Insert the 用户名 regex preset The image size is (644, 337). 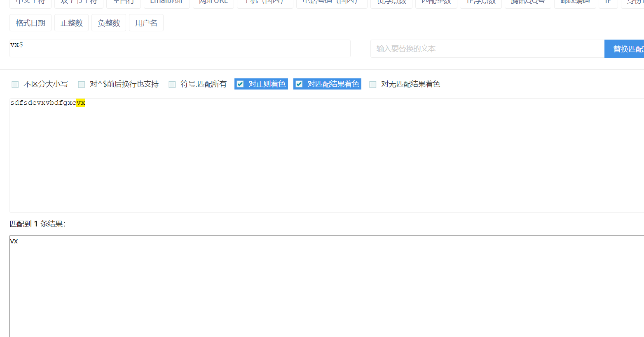click(146, 23)
